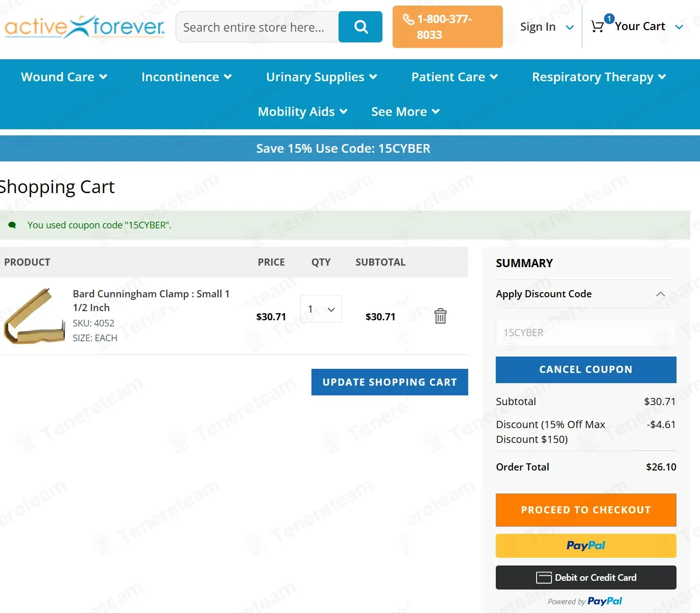
Task: Remove Bard Cunningham Clamp via trash icon
Action: coord(440,316)
